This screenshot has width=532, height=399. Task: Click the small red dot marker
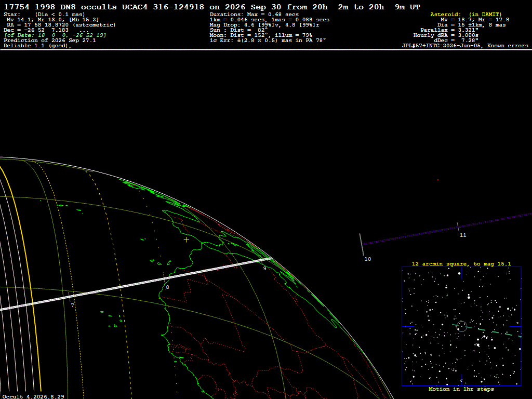pyautogui.click(x=437, y=180)
